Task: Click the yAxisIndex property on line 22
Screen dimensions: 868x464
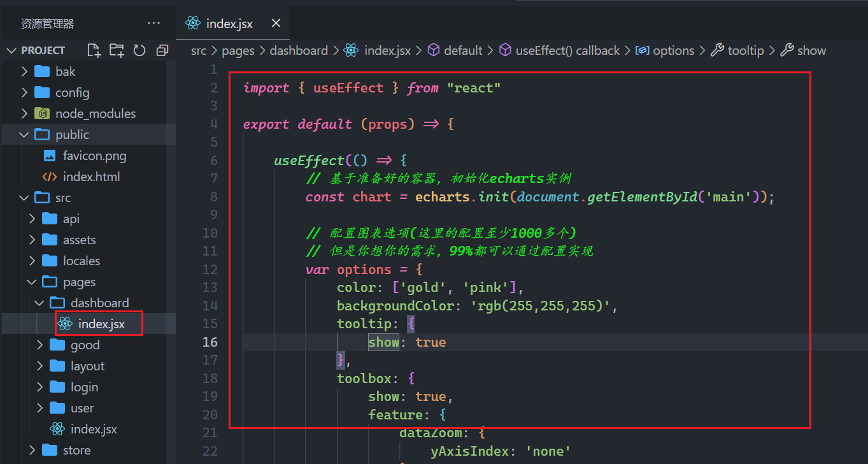Action: coord(470,451)
